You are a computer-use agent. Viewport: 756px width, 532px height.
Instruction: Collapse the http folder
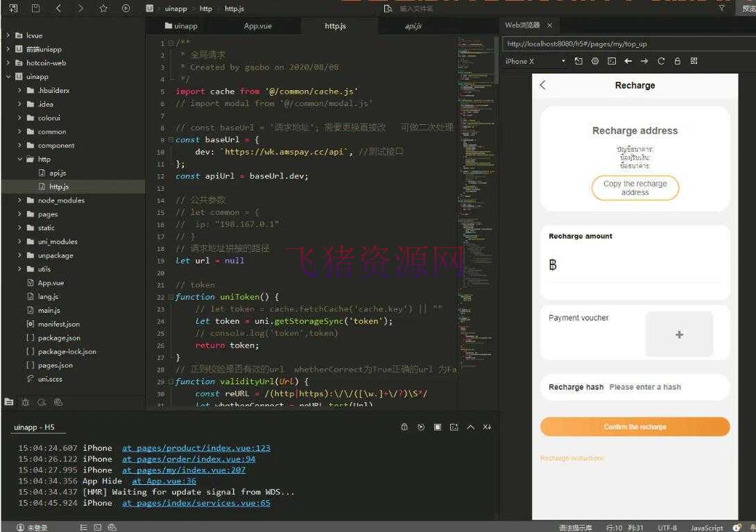click(19, 159)
